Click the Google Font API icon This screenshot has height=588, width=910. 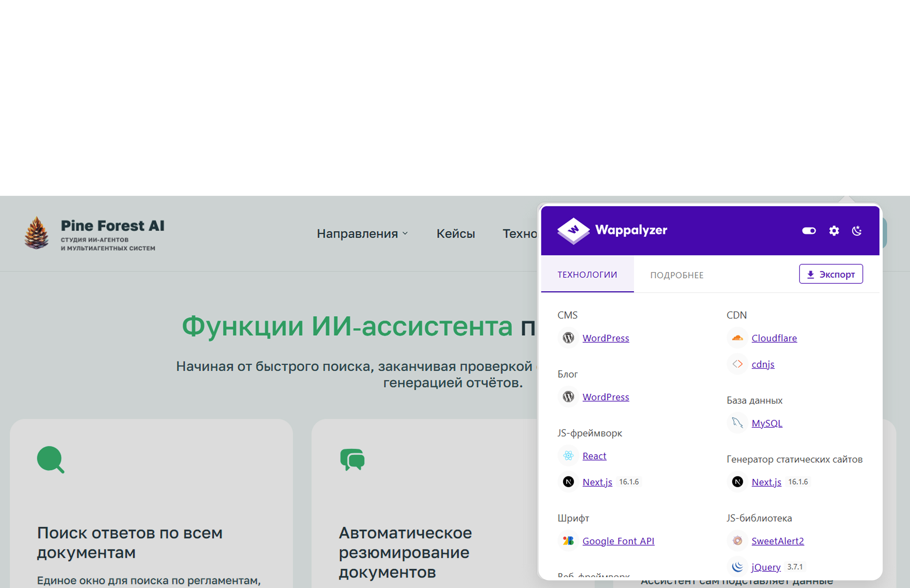pyautogui.click(x=568, y=541)
